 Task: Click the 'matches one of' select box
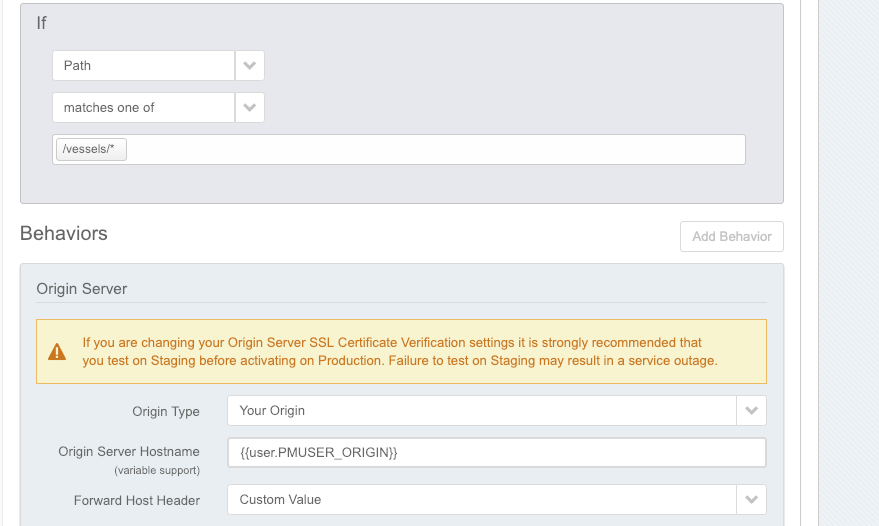tap(143, 107)
